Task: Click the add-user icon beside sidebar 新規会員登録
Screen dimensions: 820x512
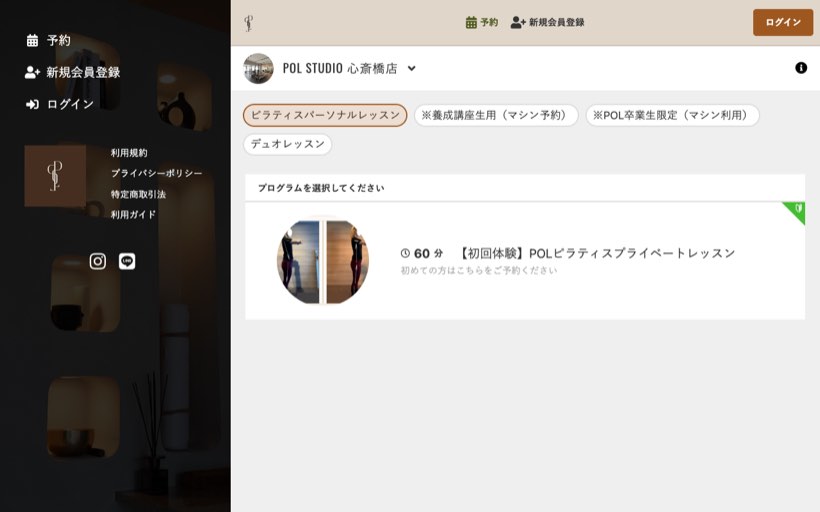Action: pyautogui.click(x=32, y=72)
